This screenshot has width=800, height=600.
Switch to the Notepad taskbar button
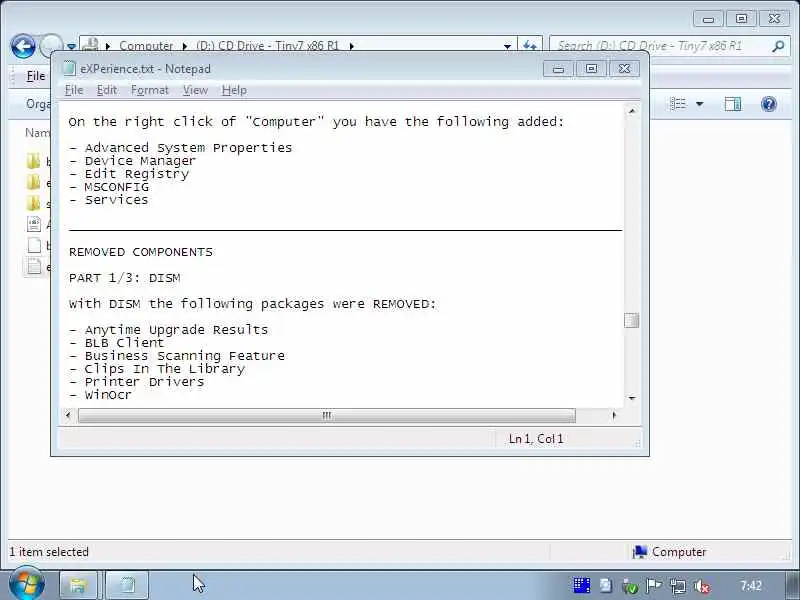(128, 585)
